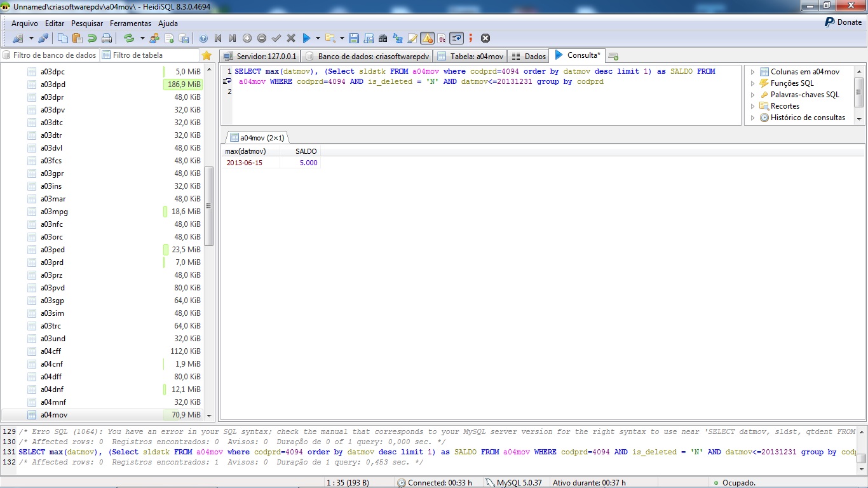The width and height of the screenshot is (868, 488).
Task: Expand the 'Funções SQL' helper node
Action: 753,83
